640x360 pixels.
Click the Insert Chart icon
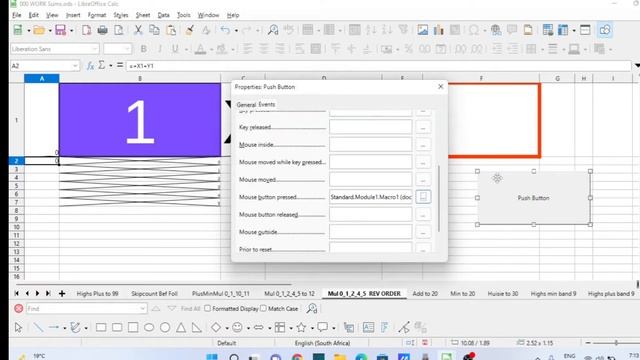pos(439,30)
